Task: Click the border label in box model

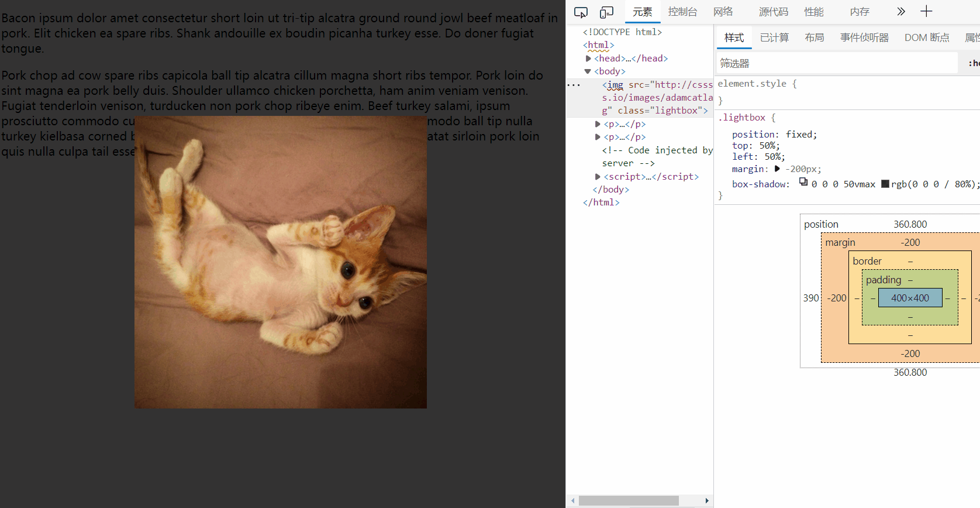Action: (867, 261)
